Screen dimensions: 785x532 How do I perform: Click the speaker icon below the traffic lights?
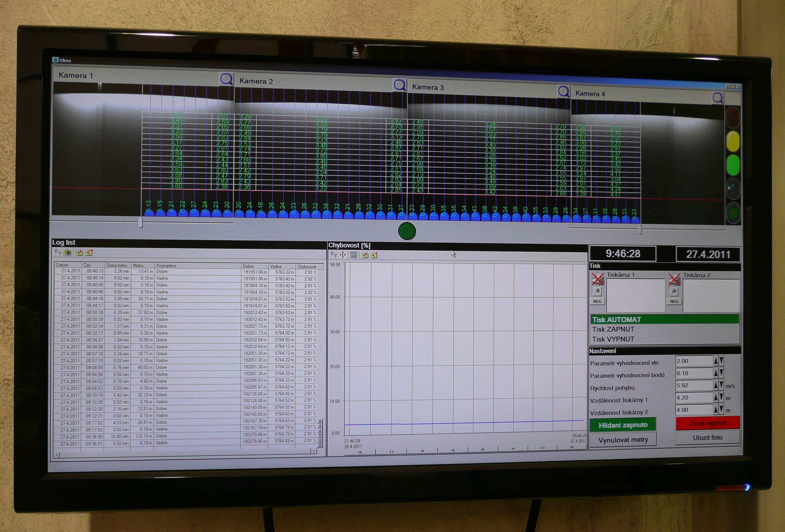tap(732, 188)
